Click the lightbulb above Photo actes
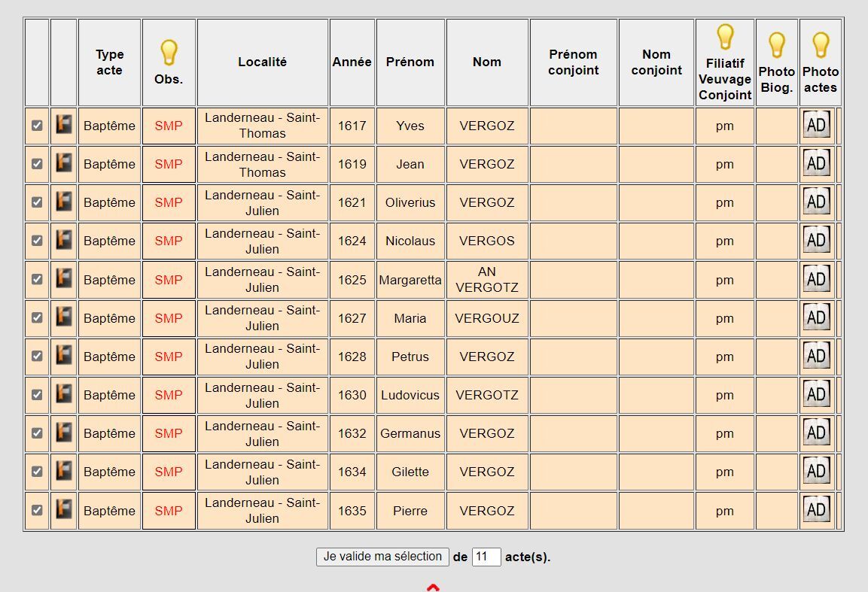The height and width of the screenshot is (592, 868). coord(821,45)
